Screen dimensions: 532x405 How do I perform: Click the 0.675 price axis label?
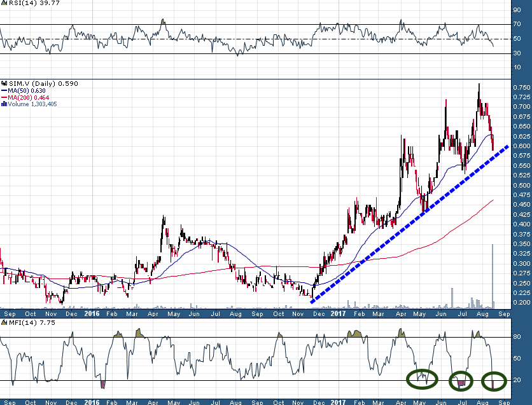(x=521, y=117)
